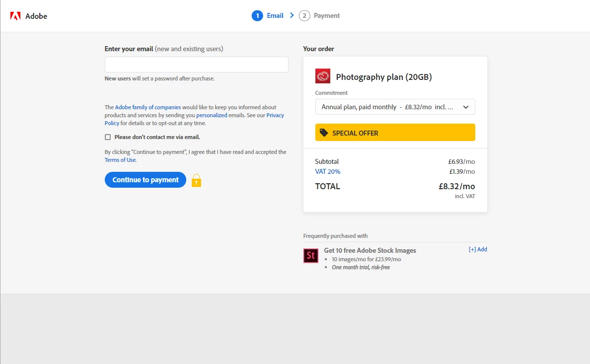Open the Privacy Policy link

[275, 115]
